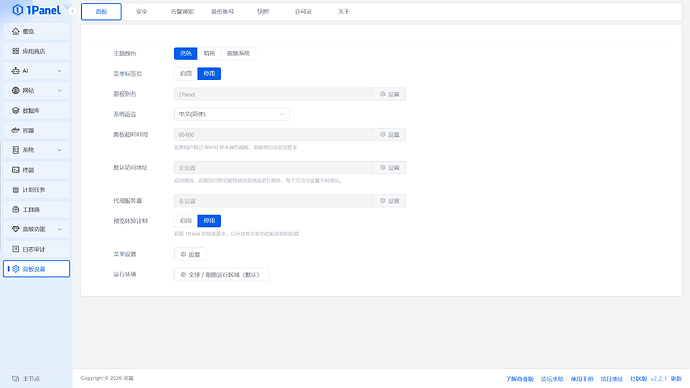The image size is (690, 388).
Task: Click the robot icon for AI
Action: (x=16, y=71)
